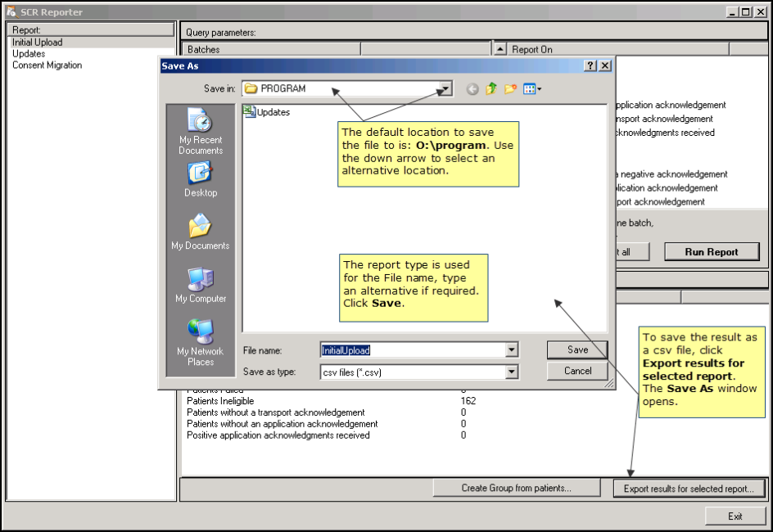Go up one folder level

491,89
